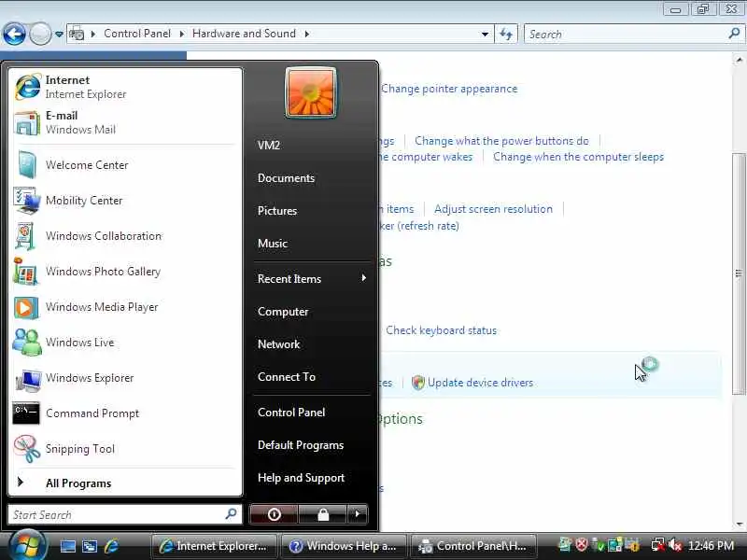
Task: Open Change when the computer sleeps
Action: click(x=578, y=157)
